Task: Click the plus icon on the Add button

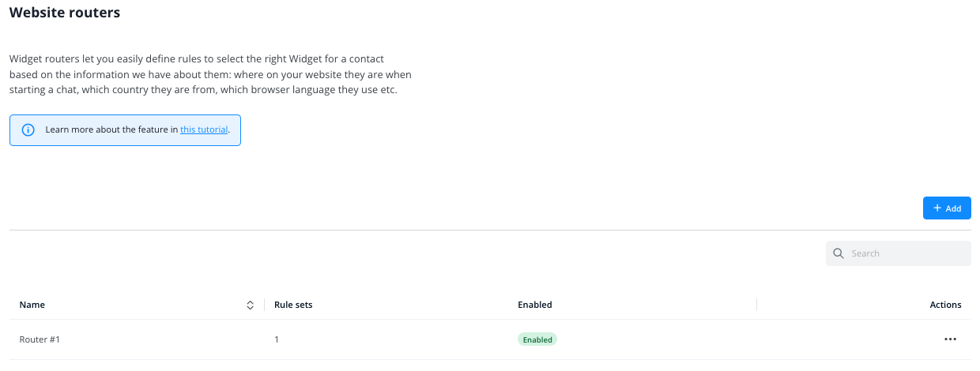Action: (x=937, y=208)
